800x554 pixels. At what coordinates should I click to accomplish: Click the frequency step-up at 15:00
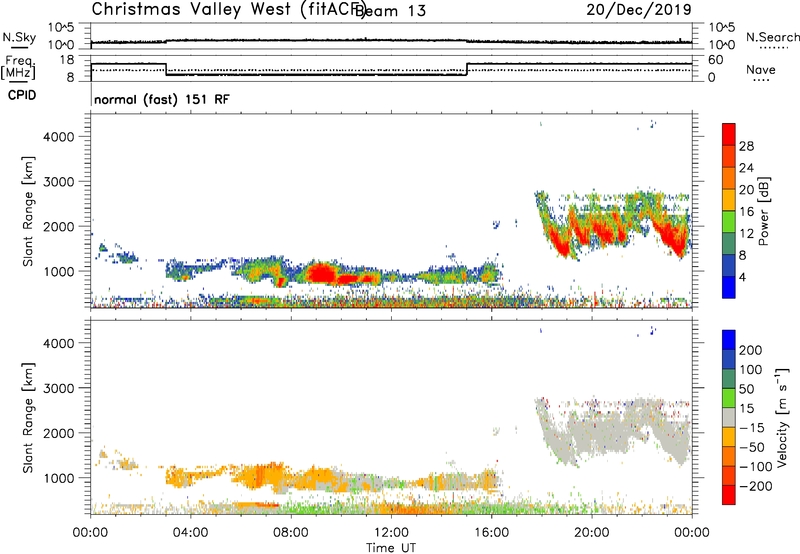(x=467, y=69)
